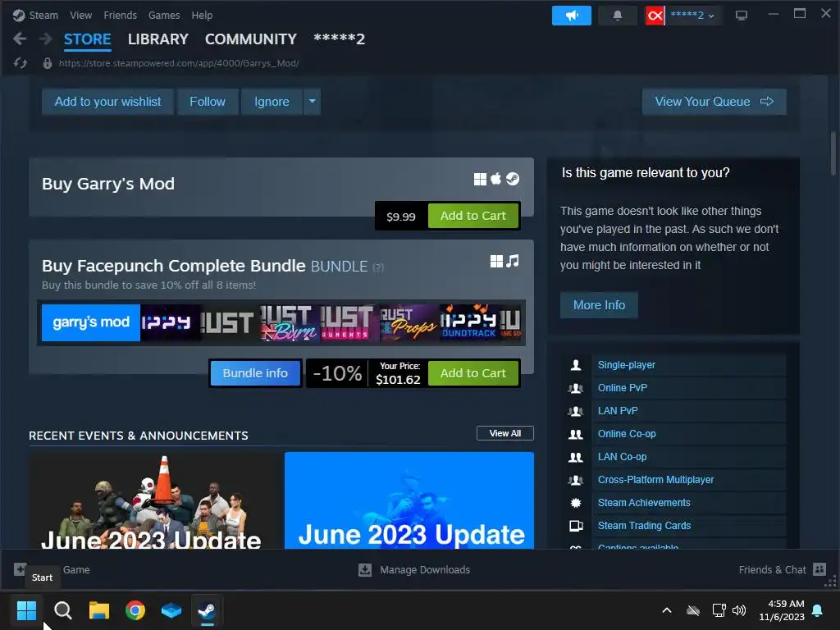Image resolution: width=840 pixels, height=630 pixels.
Task: Click the Manage Downloads icon
Action: (x=365, y=570)
